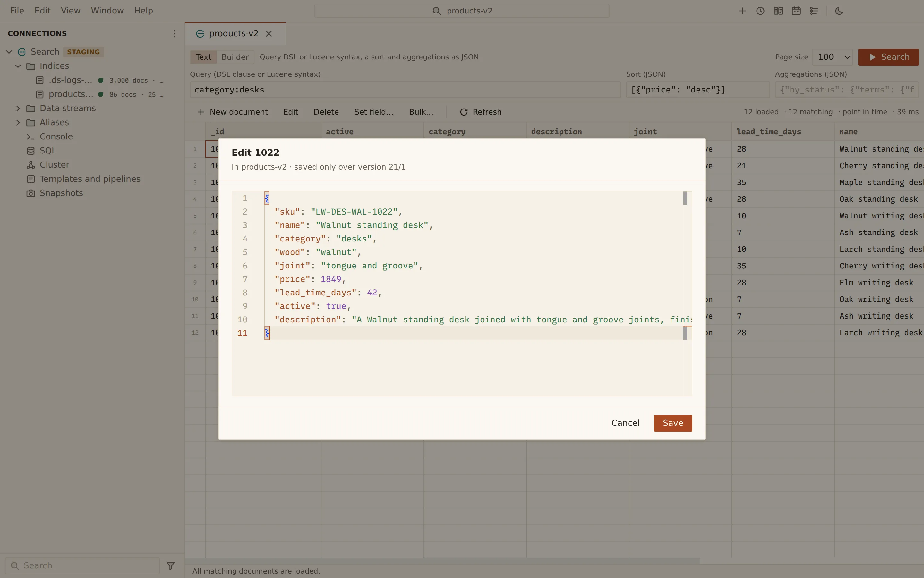Click the plus icon in top toolbar
The image size is (924, 578).
tap(742, 11)
